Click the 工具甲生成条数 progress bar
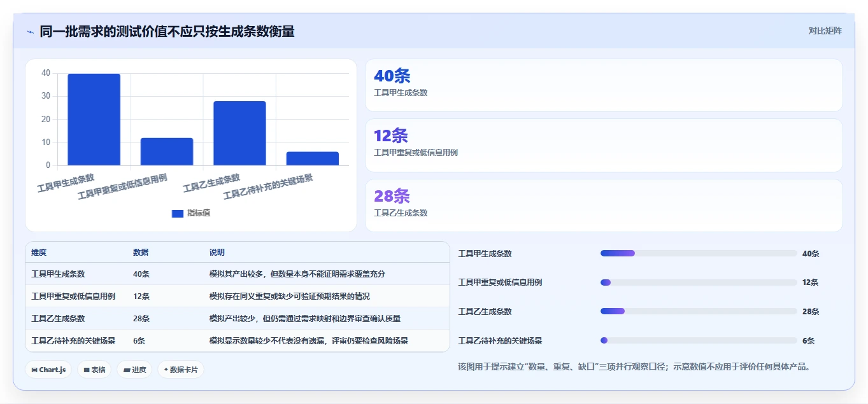868x404 pixels. (699, 253)
